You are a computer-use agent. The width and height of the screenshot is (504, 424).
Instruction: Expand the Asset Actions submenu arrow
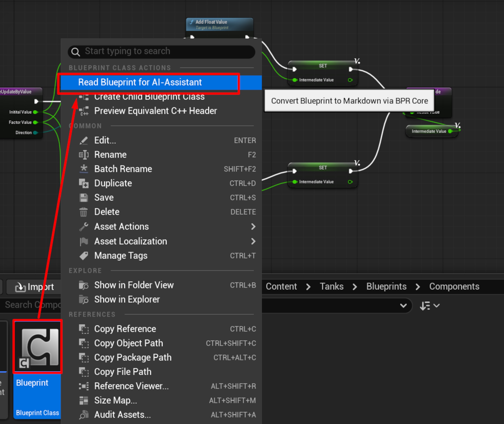coord(253,226)
